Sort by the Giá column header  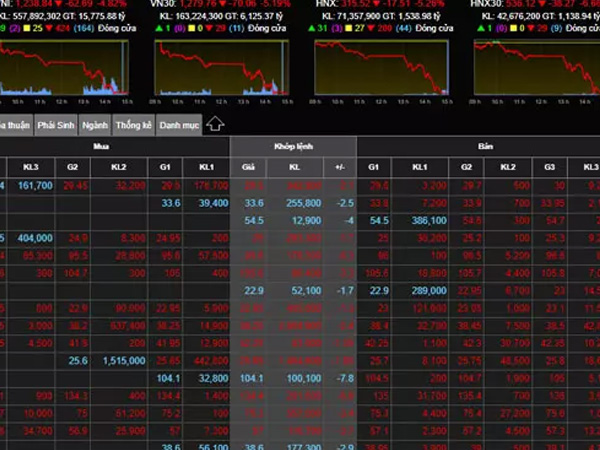[249, 166]
